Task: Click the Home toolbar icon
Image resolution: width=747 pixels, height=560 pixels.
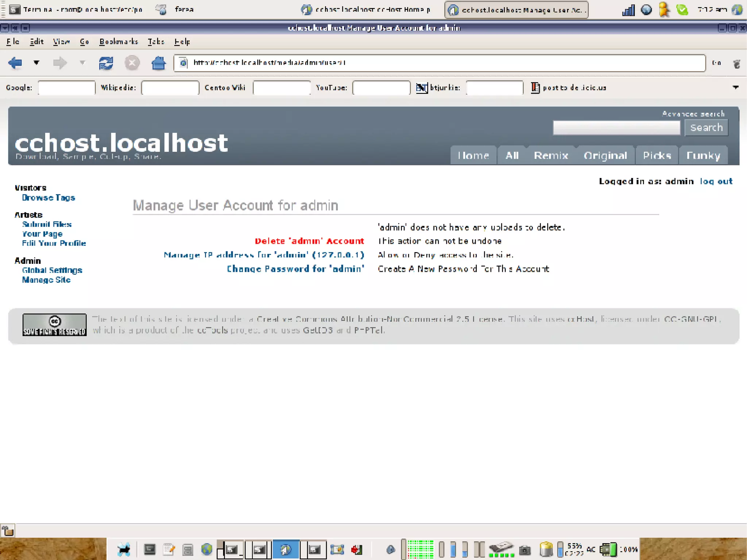Action: [x=158, y=63]
